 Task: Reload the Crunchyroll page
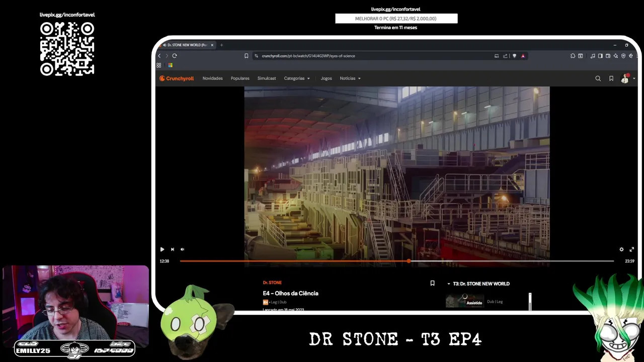[175, 56]
